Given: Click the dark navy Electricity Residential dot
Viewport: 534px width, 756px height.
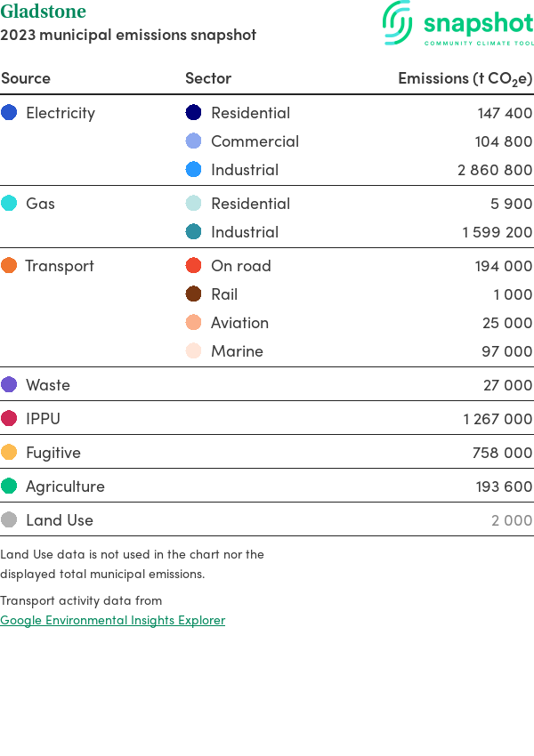Looking at the screenshot, I should (193, 113).
